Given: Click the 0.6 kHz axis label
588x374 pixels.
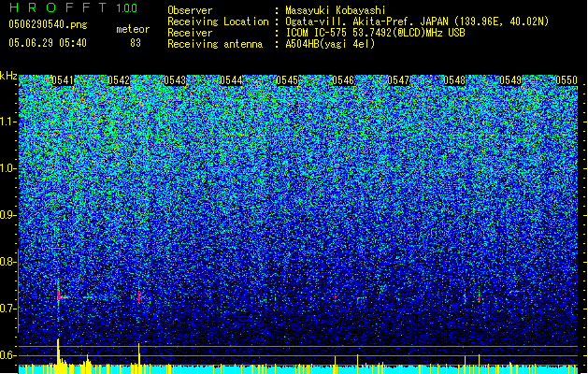Looking at the screenshot, I should pyautogui.click(x=8, y=355).
